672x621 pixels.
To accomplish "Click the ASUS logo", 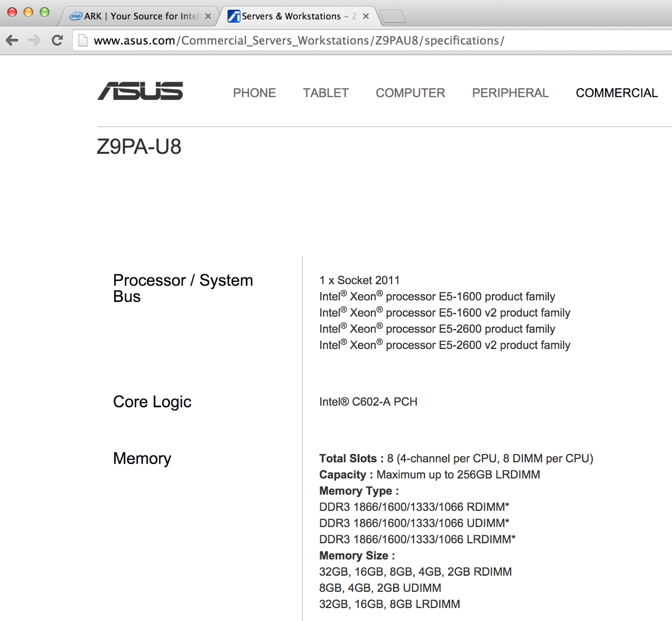I will point(140,91).
